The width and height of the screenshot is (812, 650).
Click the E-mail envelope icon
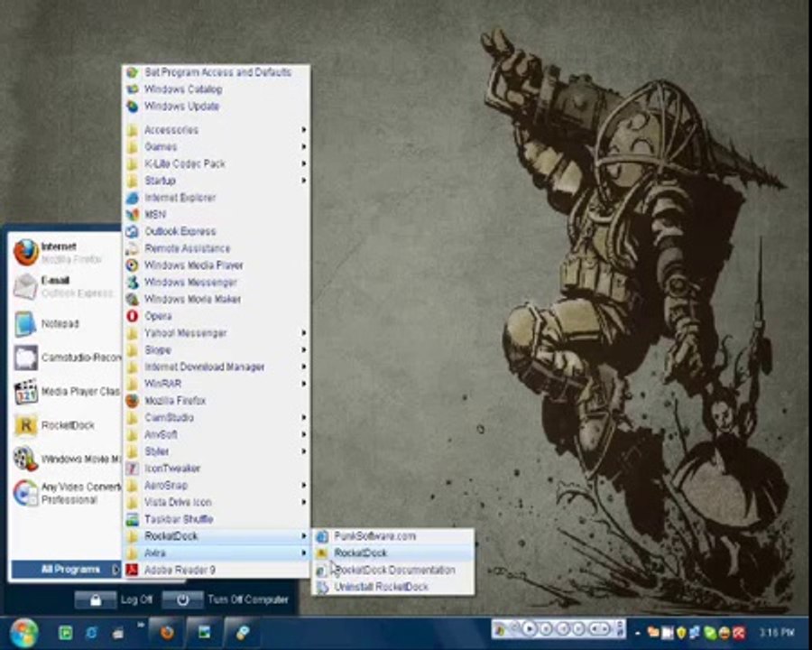25,287
